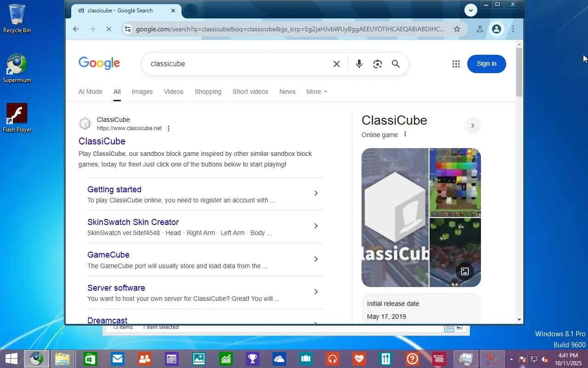Expand the Getting started chevron
This screenshot has height=368, width=588.
coord(316,193)
